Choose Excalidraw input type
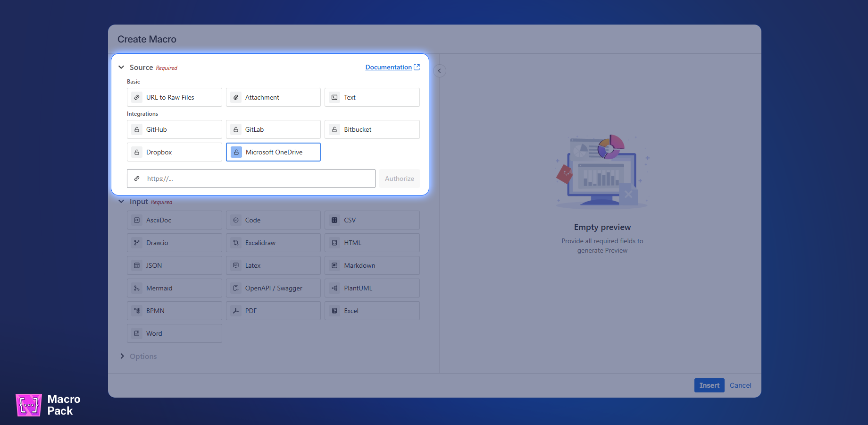This screenshot has width=868, height=425. [x=273, y=243]
